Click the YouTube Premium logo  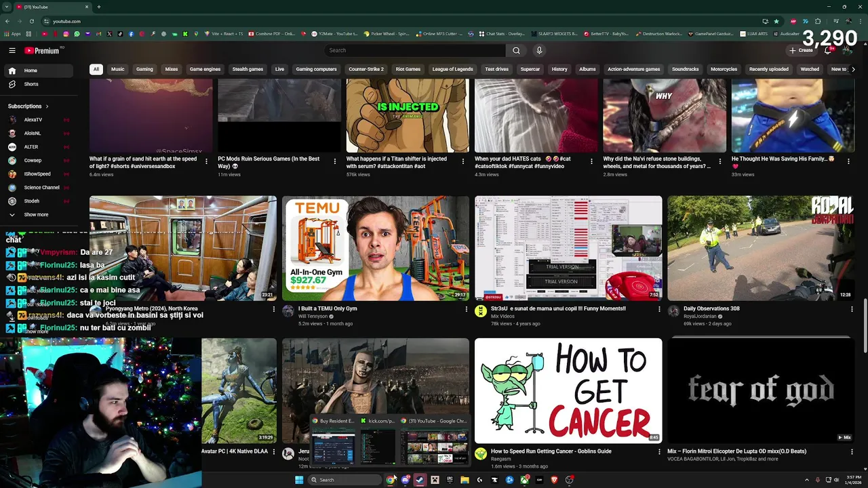coord(42,50)
